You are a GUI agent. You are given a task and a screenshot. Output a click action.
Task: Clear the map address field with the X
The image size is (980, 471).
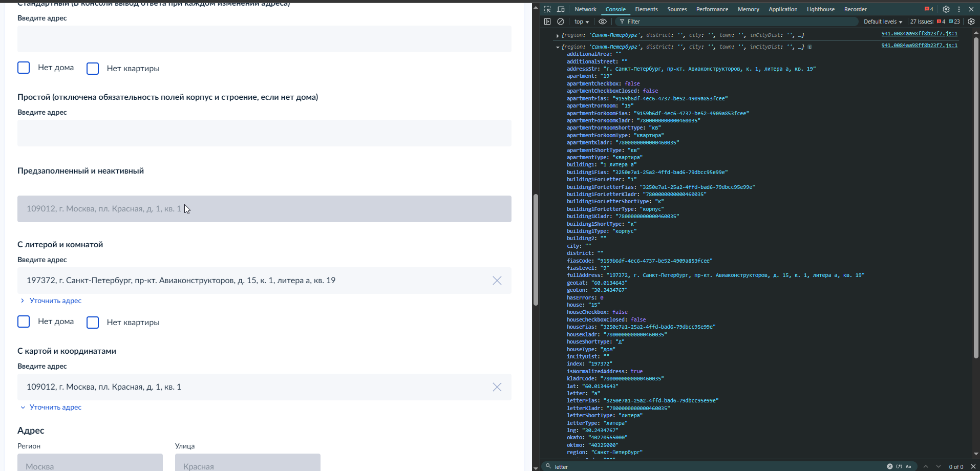click(497, 387)
